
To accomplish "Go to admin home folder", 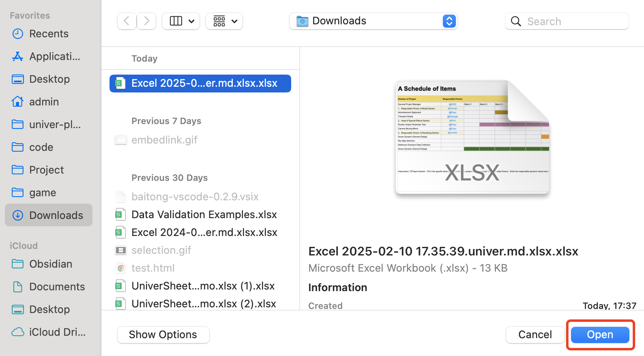I will 44,102.
